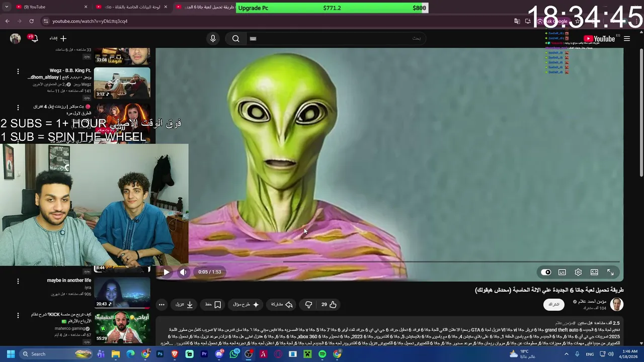Viewport: 644px width, 362px height.
Task: Subscribe to the channel with اشتراك button
Action: [x=553, y=304]
